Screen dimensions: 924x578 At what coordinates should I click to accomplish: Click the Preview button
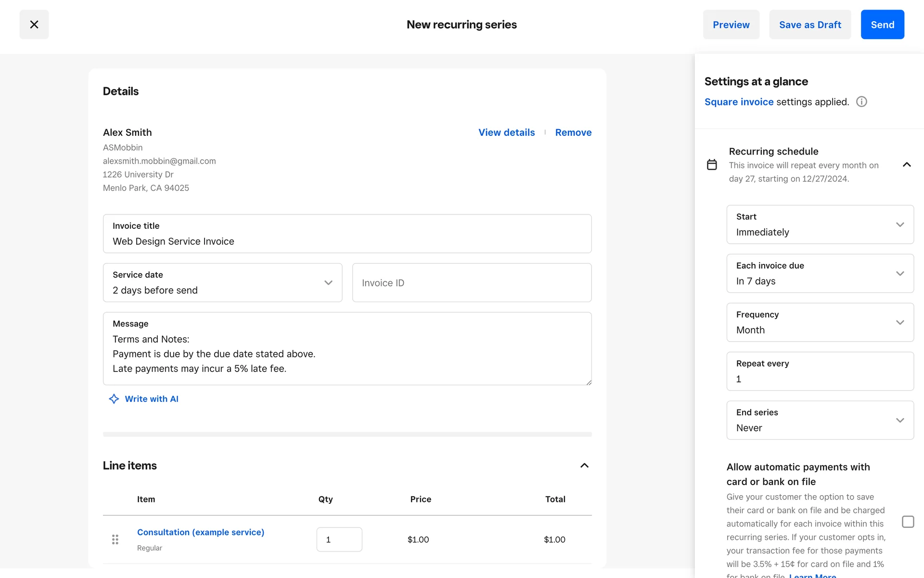[731, 25]
